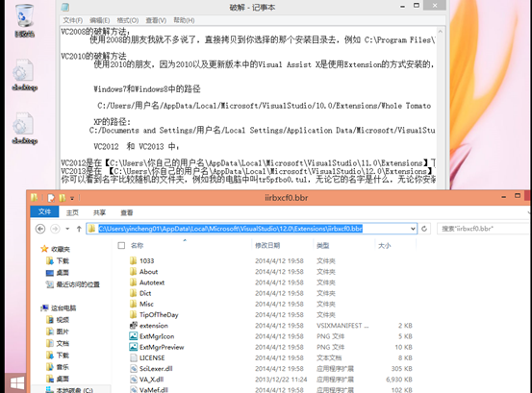The width and height of the screenshot is (532, 393).
Task: Click the 6,930 KB size cell
Action: point(399,380)
